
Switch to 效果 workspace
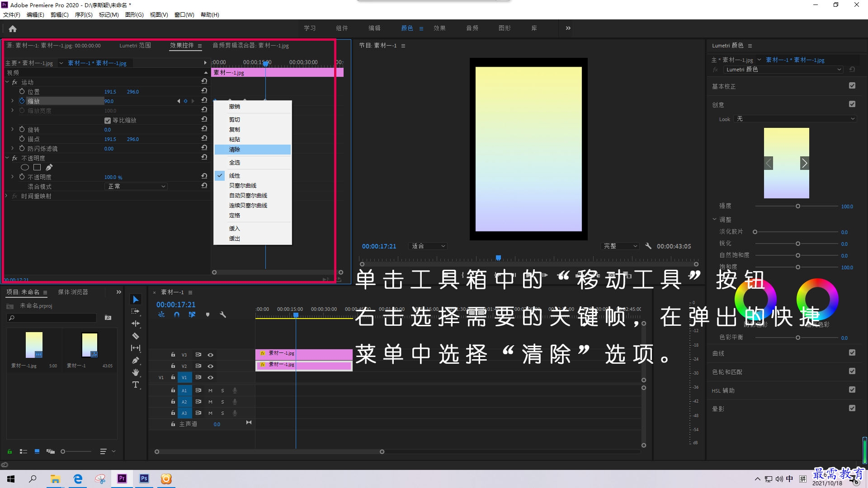439,28
